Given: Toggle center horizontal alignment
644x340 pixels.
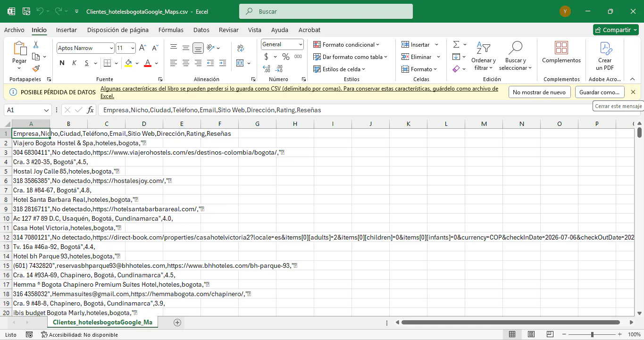Looking at the screenshot, I should point(186,63).
